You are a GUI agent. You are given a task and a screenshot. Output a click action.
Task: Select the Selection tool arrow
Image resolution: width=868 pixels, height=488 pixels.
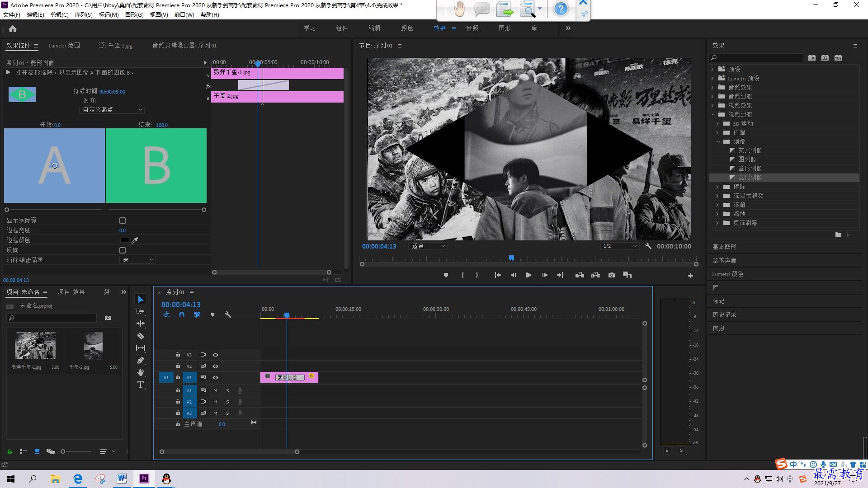tap(141, 300)
